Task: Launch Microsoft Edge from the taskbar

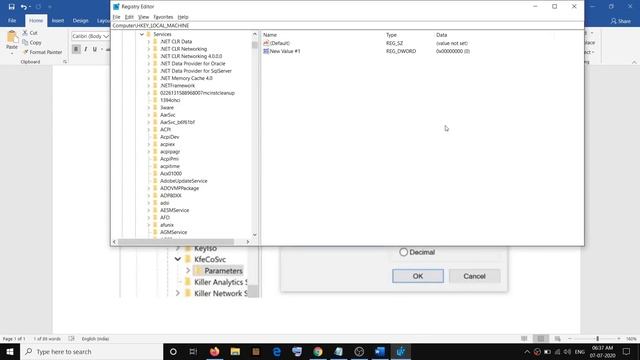Action: [277, 351]
